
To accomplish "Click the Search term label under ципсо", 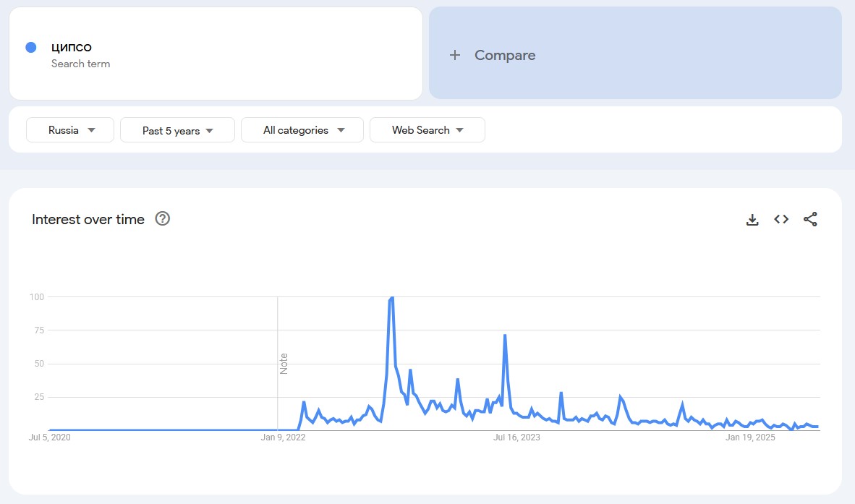I will point(81,64).
